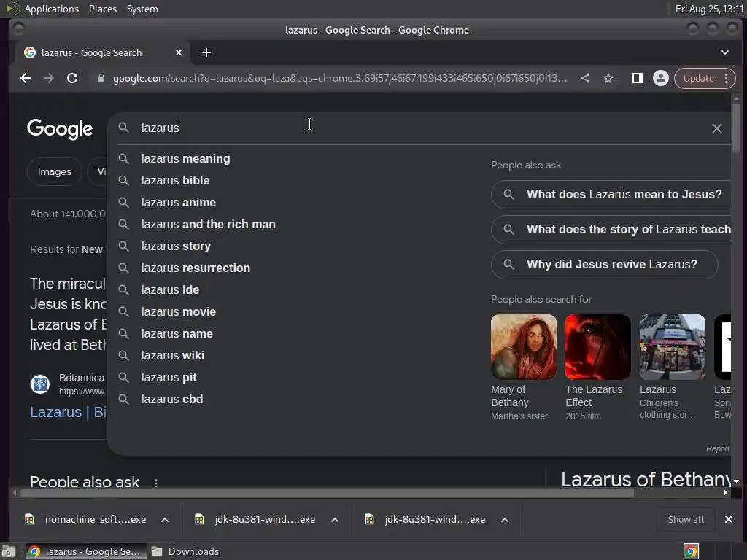Open Mary of Bethany thumbnail

pyautogui.click(x=524, y=346)
